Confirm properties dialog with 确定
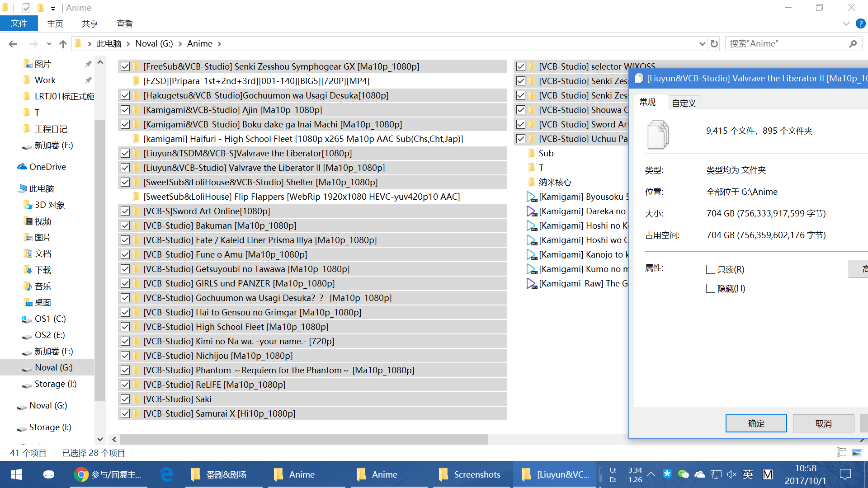The height and width of the screenshot is (488, 868). tap(756, 423)
